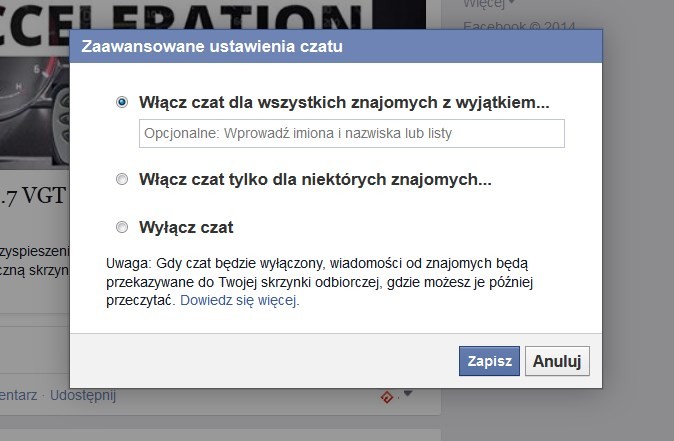Image resolution: width=674 pixels, height=441 pixels.
Task: Select 'Włącz czat tylko dla niektórych znajomych' radio
Action: tap(122, 179)
